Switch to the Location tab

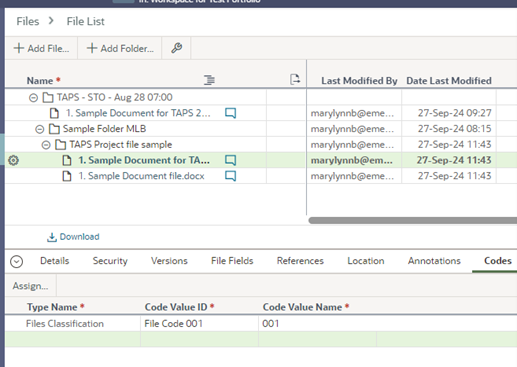[x=366, y=261]
